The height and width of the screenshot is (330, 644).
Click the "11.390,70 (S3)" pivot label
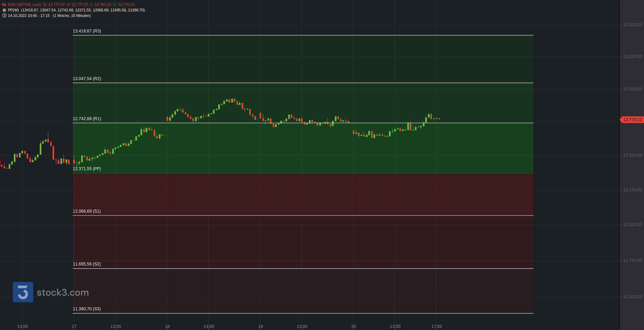[x=87, y=309]
